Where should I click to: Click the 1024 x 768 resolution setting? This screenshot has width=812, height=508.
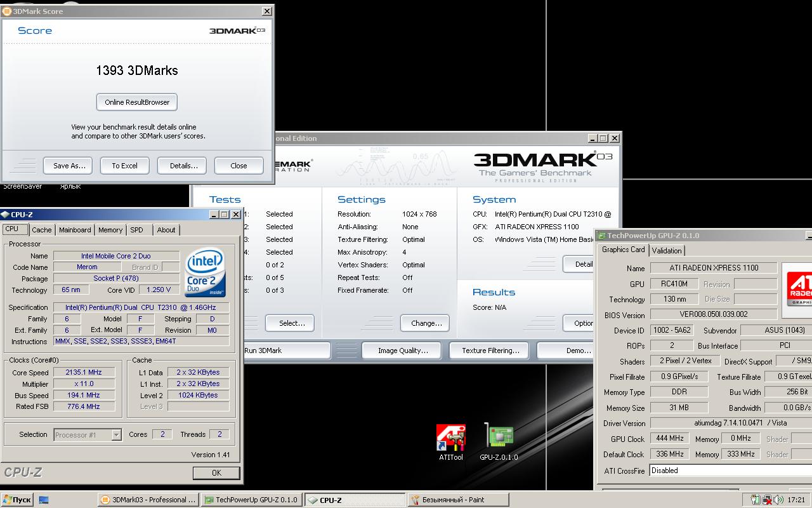419,214
